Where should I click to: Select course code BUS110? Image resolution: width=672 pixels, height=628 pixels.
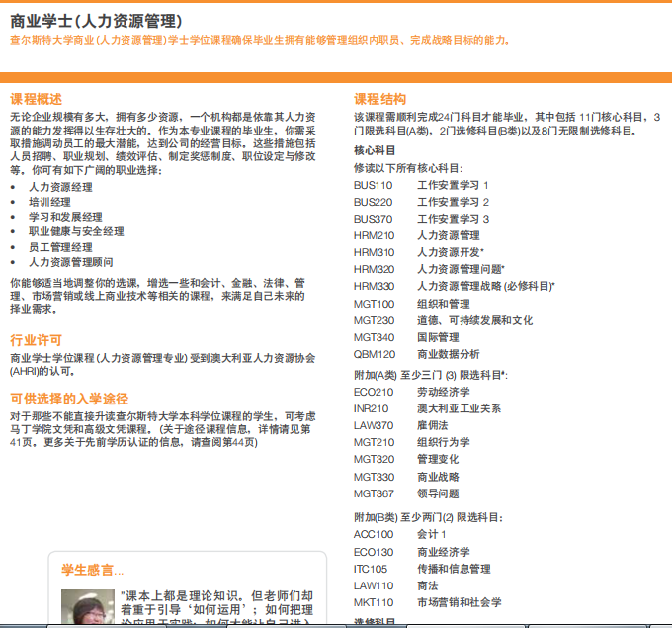(373, 185)
